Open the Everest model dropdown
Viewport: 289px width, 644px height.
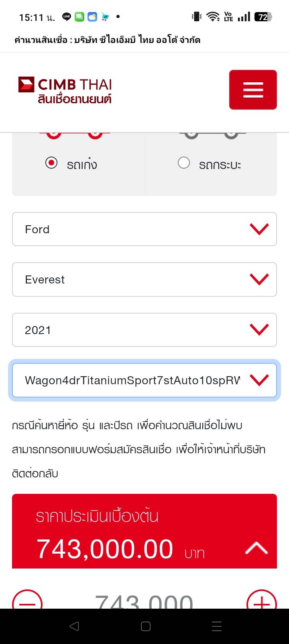[x=144, y=279]
